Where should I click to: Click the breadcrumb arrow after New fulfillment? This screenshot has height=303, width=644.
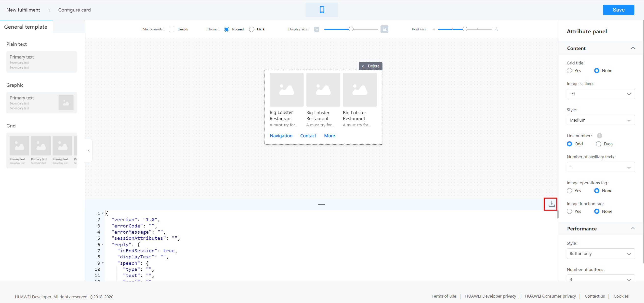(49, 10)
